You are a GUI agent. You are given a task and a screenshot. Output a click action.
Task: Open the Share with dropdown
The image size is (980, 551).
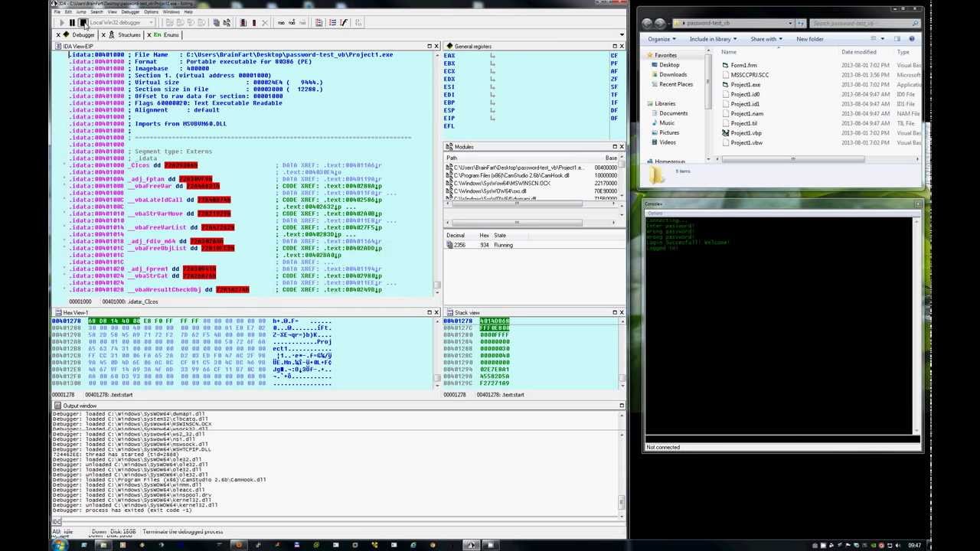pyautogui.click(x=766, y=39)
